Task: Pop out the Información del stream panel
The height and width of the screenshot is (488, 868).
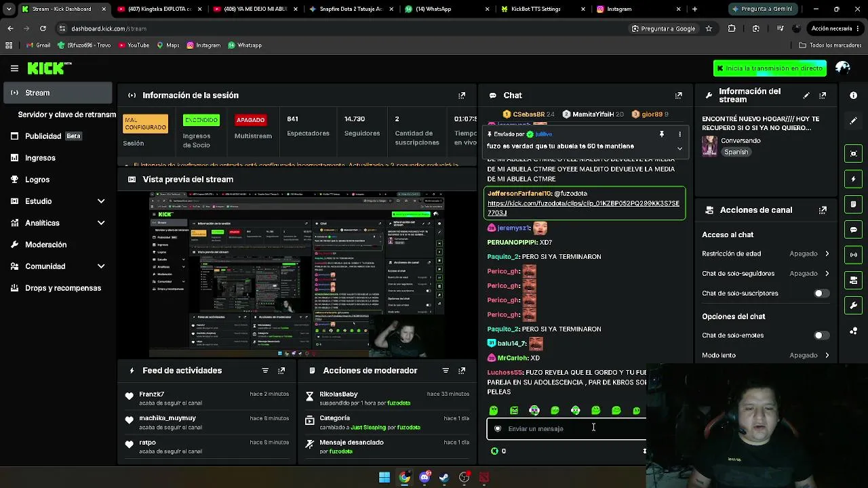Action: tap(823, 96)
